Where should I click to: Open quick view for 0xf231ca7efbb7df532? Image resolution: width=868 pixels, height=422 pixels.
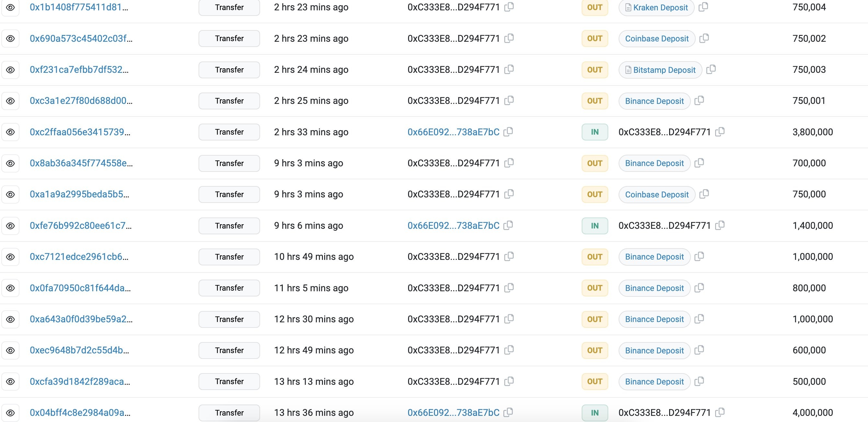click(x=10, y=70)
